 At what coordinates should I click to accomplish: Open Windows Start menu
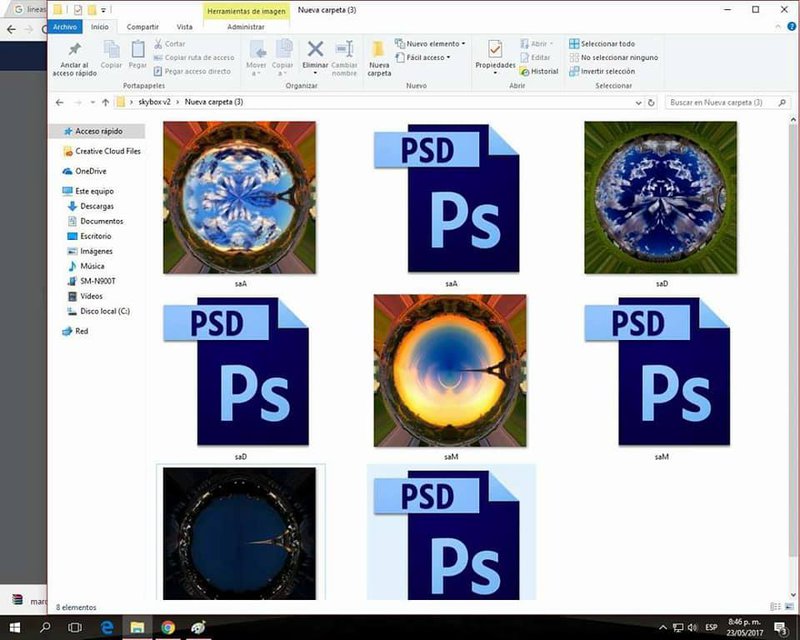coord(15,627)
